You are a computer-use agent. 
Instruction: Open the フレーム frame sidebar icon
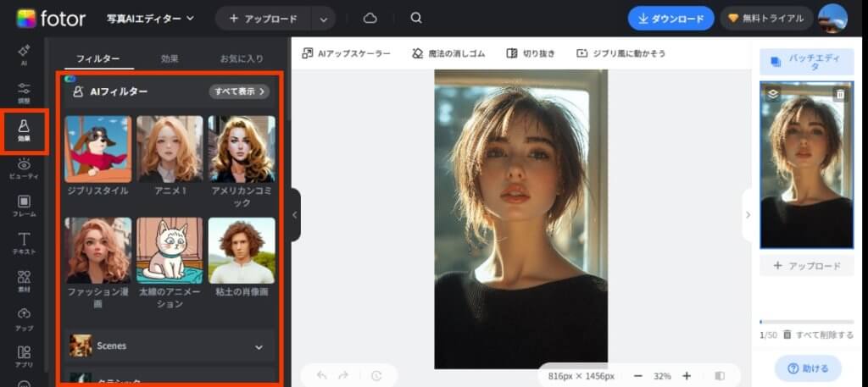pyautogui.click(x=24, y=205)
